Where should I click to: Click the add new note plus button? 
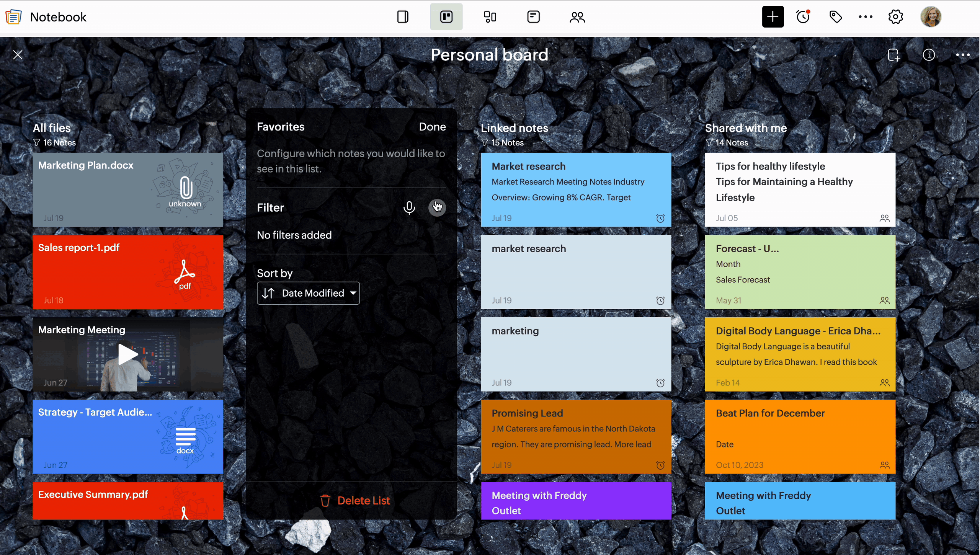[x=773, y=17]
